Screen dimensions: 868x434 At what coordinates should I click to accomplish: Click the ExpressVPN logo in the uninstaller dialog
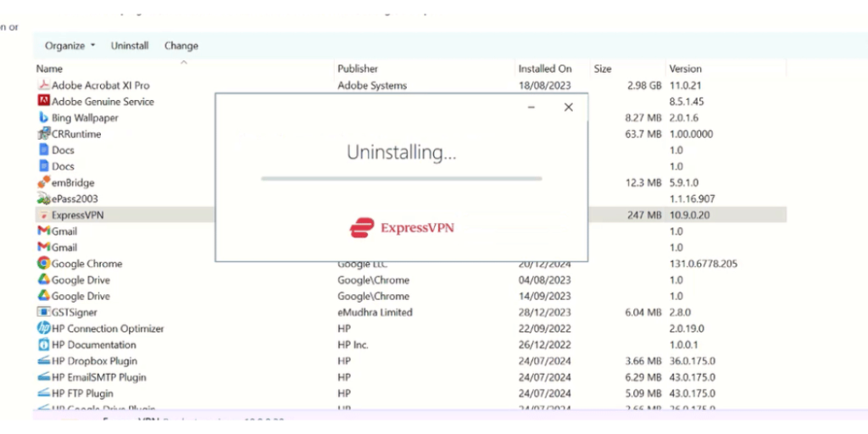(402, 227)
